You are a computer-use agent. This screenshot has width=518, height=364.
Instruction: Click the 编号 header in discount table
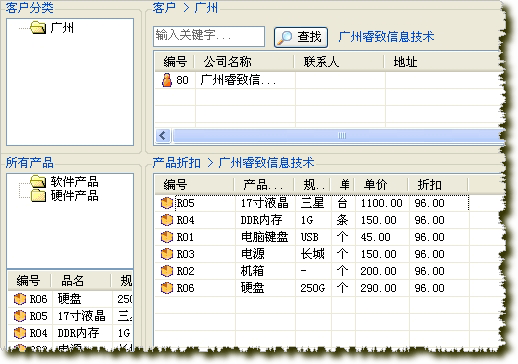pyautogui.click(x=195, y=184)
